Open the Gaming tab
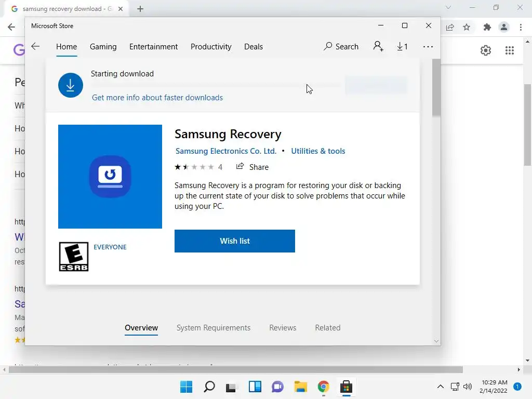 pyautogui.click(x=103, y=46)
